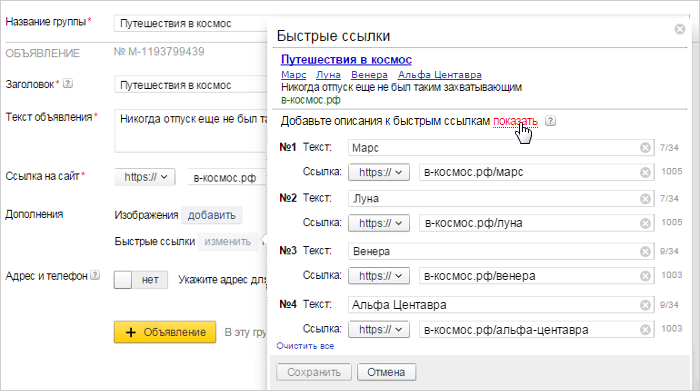Close the Быстрые ссылки dialog

coord(679,29)
